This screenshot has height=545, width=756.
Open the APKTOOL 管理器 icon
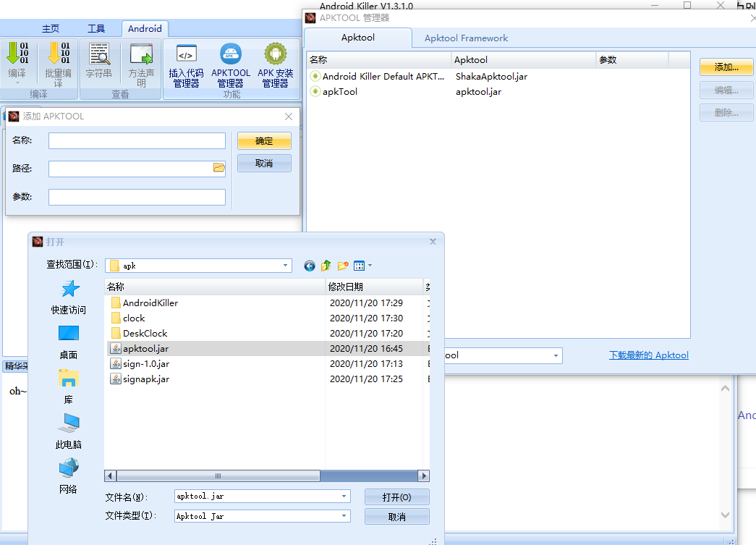click(231, 65)
